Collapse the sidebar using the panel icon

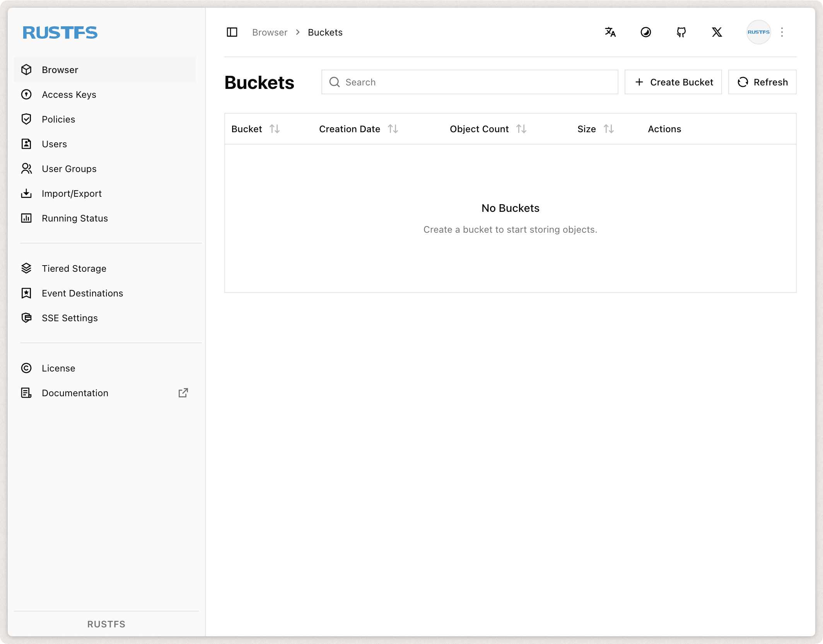(232, 32)
